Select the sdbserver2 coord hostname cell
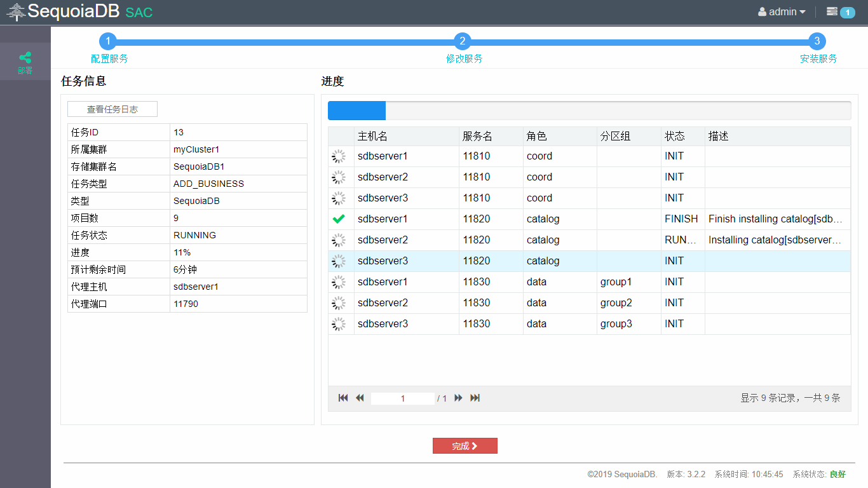This screenshot has height=488, width=868. [407, 177]
